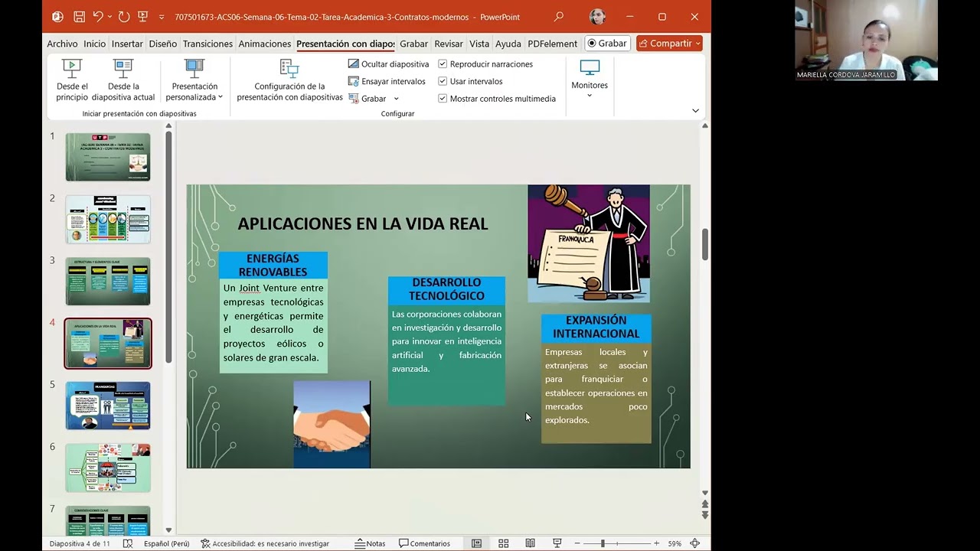Go to next slide double-arrow button
The height and width of the screenshot is (551, 980).
pyautogui.click(x=705, y=515)
